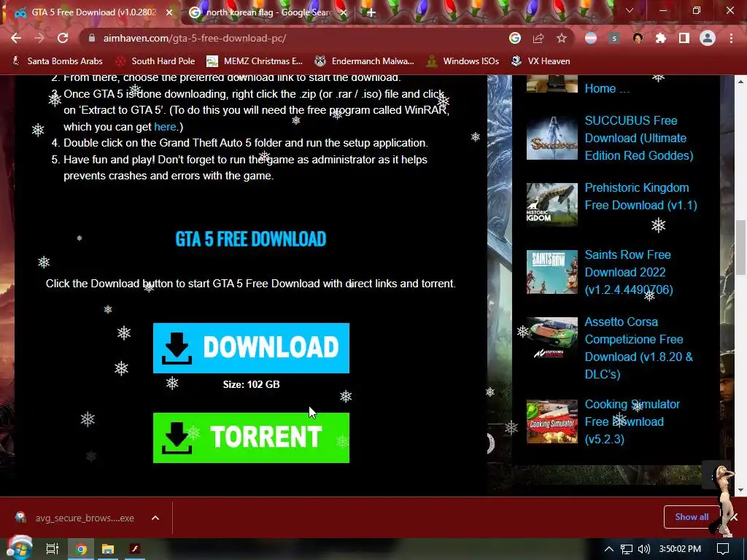Close the north korean flag tab

(344, 12)
